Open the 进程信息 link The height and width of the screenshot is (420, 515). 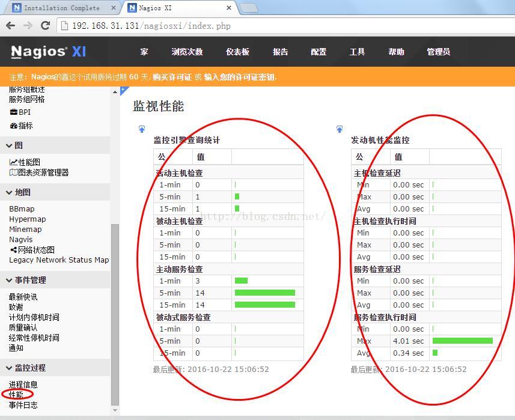pos(23,385)
